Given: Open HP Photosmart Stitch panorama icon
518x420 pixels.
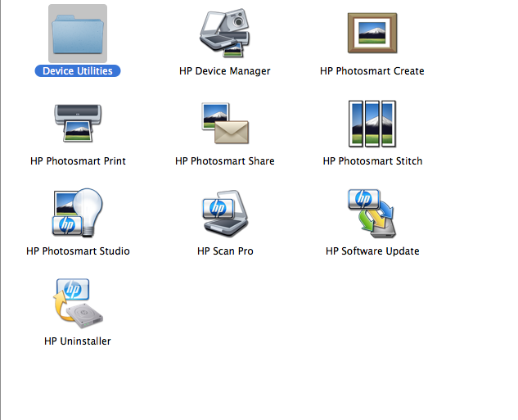Looking at the screenshot, I should [372, 124].
